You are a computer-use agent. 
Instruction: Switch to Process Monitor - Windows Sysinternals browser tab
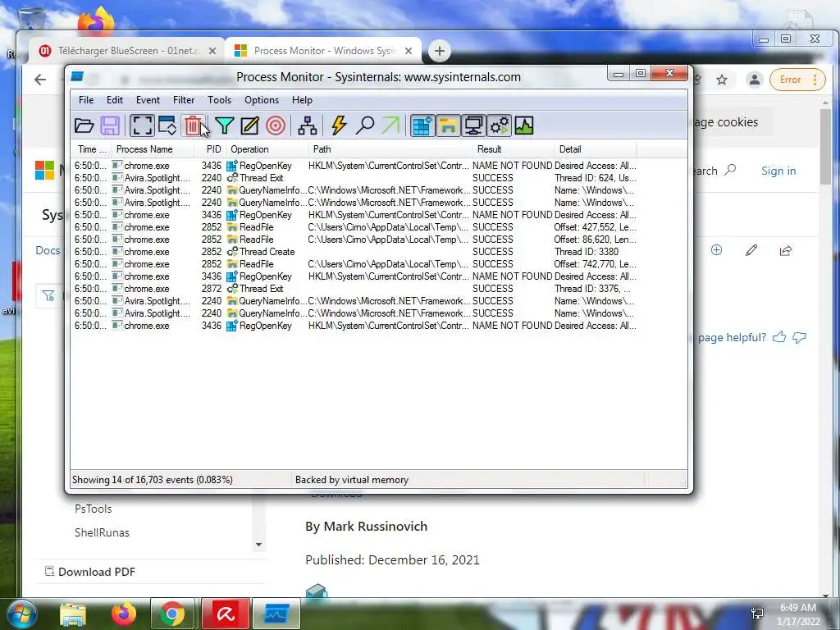323,51
